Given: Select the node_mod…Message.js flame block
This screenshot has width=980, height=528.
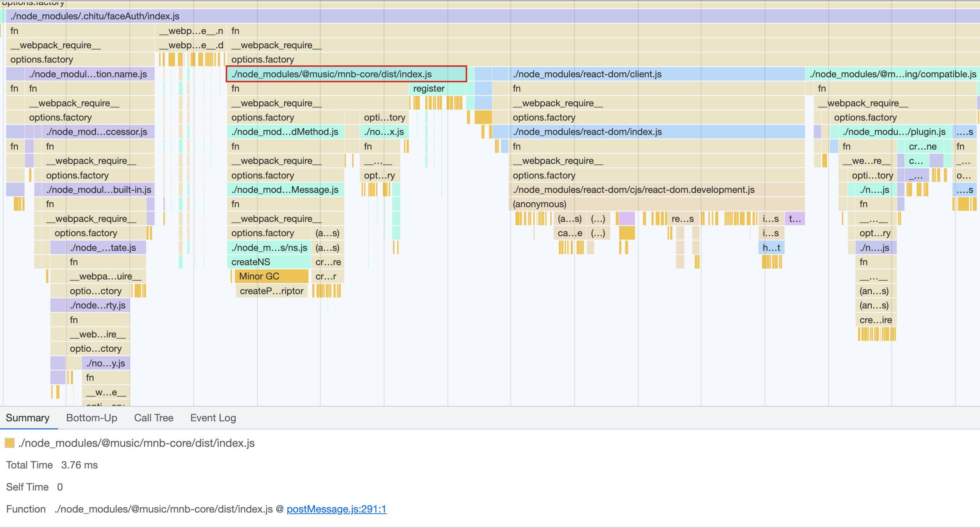Looking at the screenshot, I should pos(285,190).
